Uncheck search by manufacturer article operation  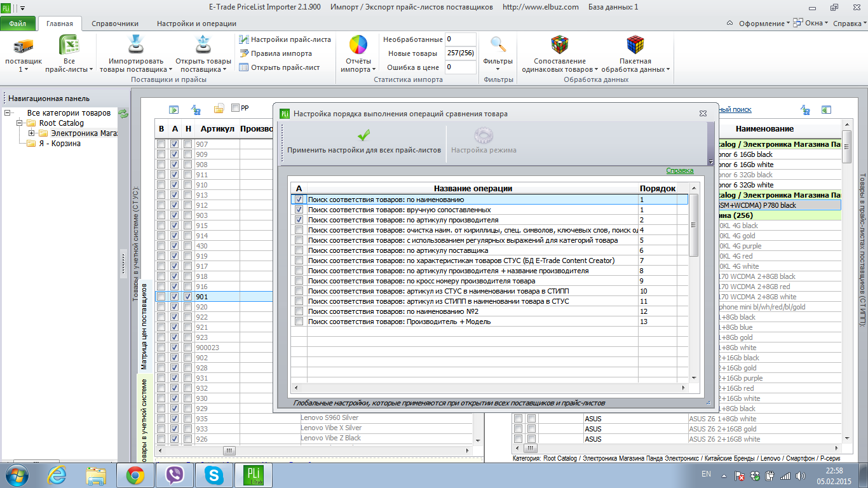299,220
